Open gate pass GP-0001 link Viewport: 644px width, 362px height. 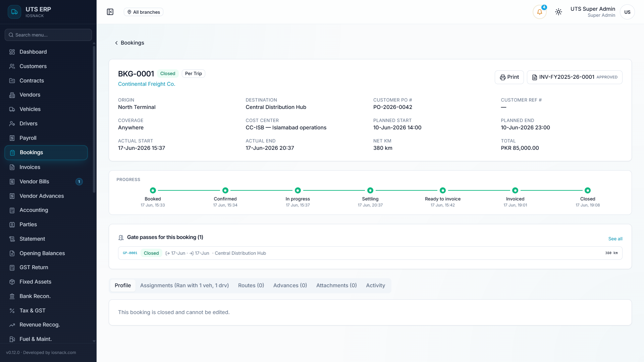pos(130,253)
